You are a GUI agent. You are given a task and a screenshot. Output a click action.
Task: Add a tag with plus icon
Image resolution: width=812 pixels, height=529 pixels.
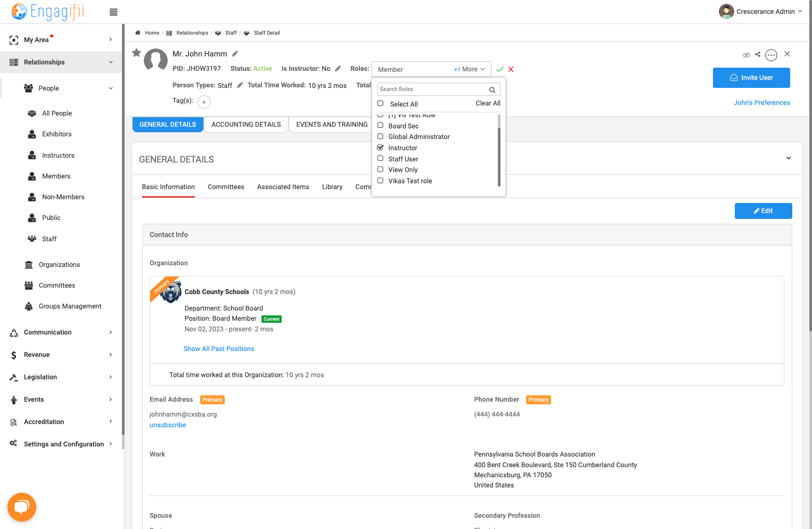(x=204, y=102)
